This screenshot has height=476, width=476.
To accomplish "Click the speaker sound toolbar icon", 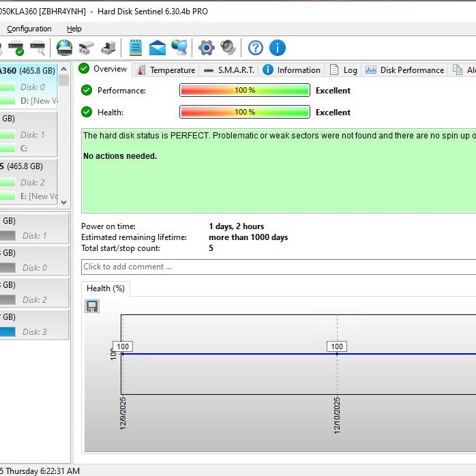I will [228, 48].
